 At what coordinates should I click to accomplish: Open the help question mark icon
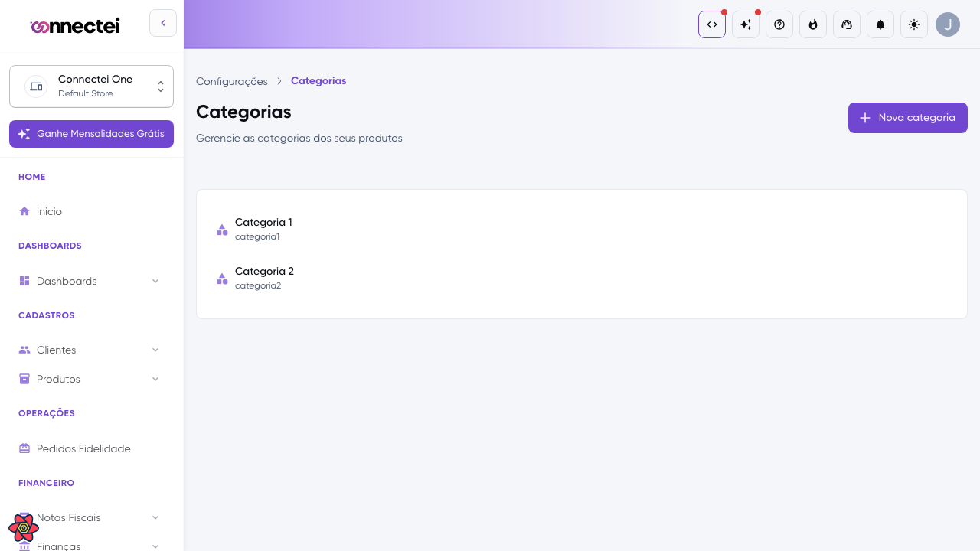tap(779, 24)
